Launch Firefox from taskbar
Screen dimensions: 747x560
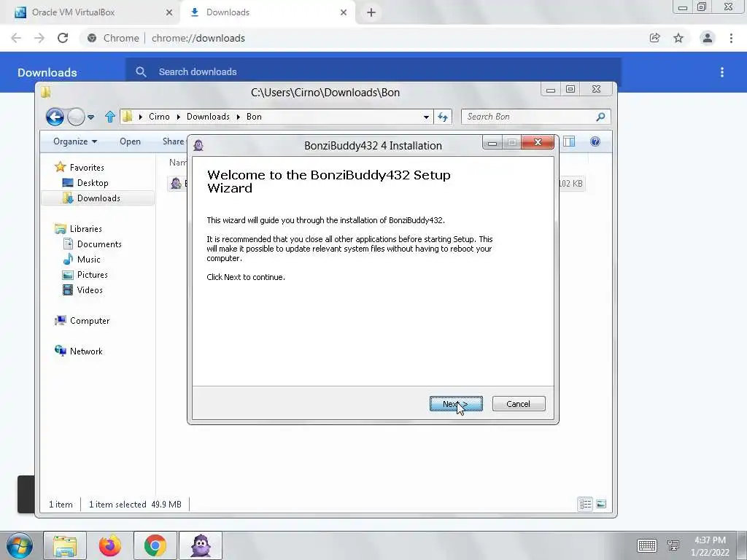(110, 546)
